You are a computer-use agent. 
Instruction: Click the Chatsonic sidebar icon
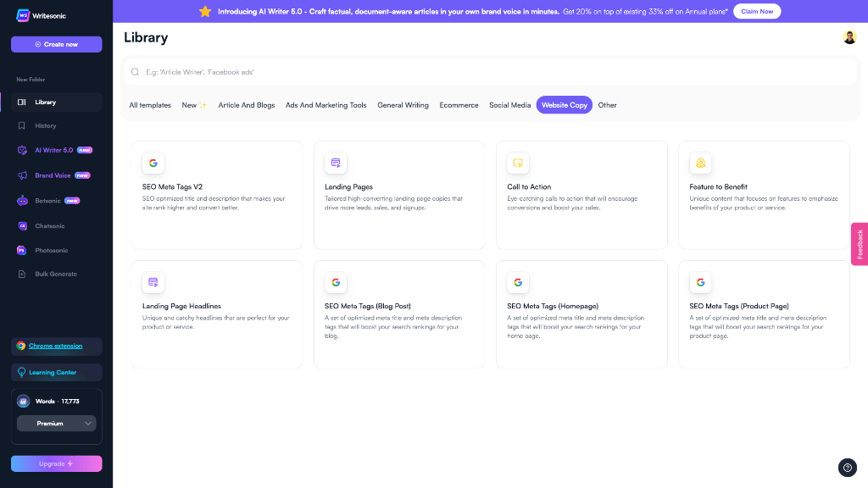[x=22, y=225]
